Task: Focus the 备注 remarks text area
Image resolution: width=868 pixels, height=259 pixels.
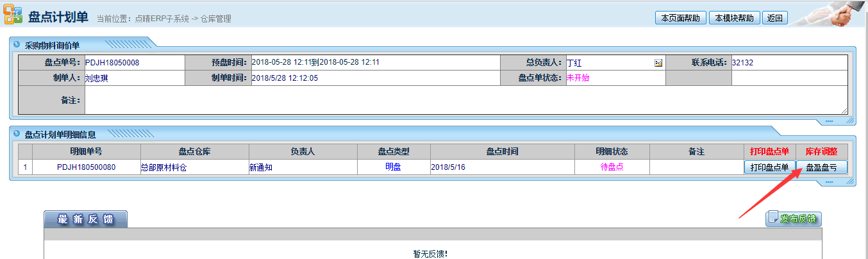Action: [x=466, y=101]
